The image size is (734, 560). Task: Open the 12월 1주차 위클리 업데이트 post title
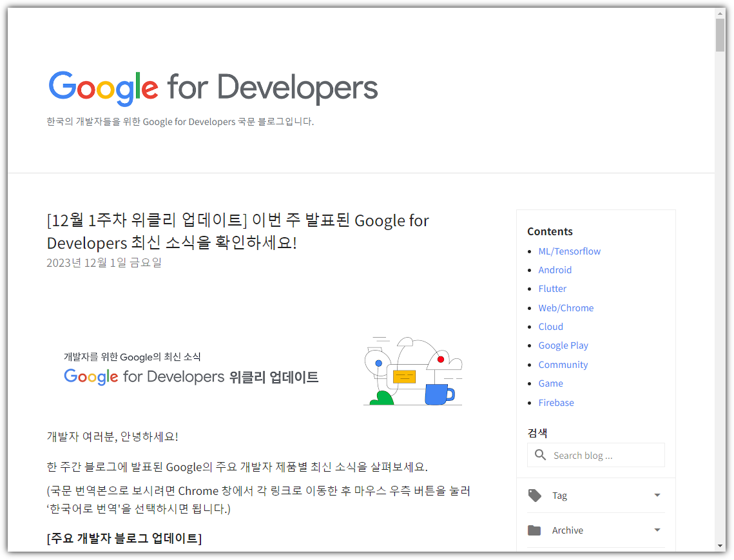[x=238, y=231]
